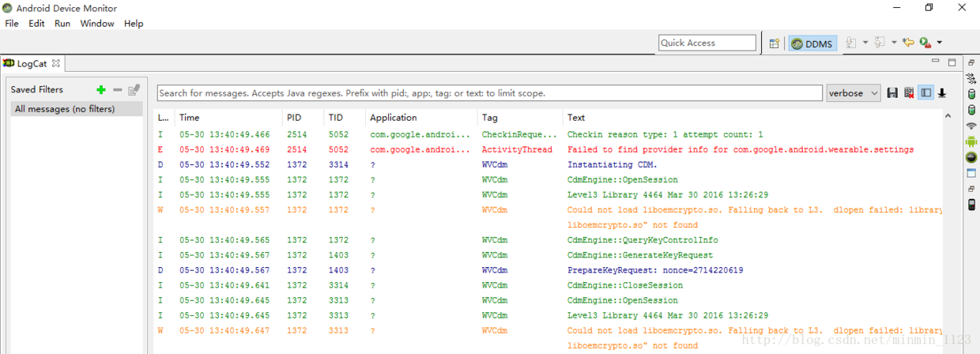Edit the selected logcat filter

click(x=134, y=90)
